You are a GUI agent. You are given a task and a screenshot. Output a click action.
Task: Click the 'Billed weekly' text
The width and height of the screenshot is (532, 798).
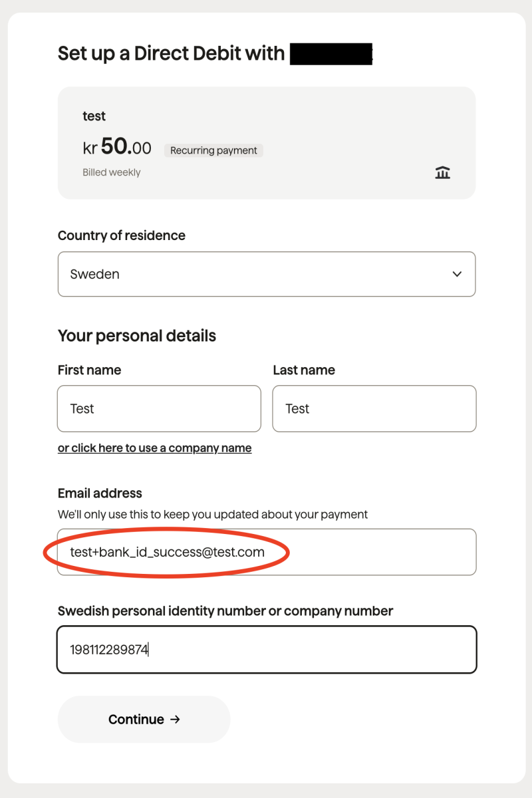tap(112, 172)
